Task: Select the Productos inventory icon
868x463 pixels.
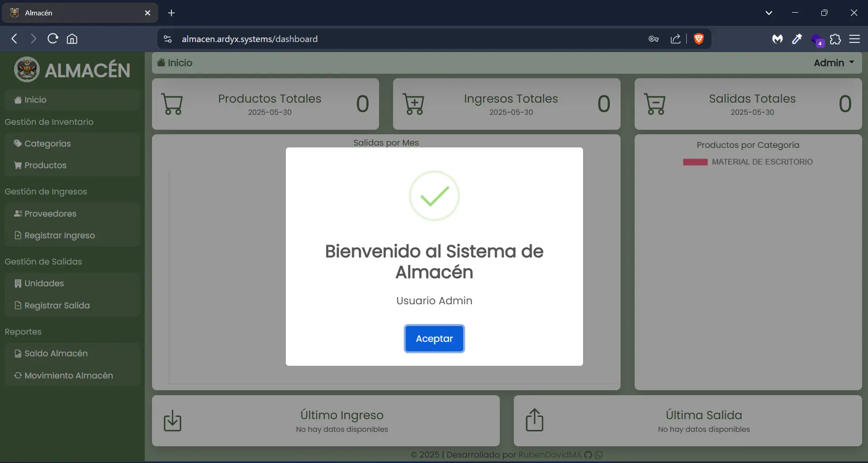Action: 18,165
